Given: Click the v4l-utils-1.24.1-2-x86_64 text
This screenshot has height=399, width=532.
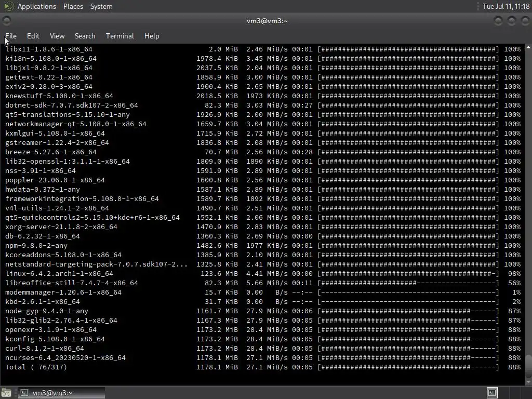Looking at the screenshot, I should [57, 208].
